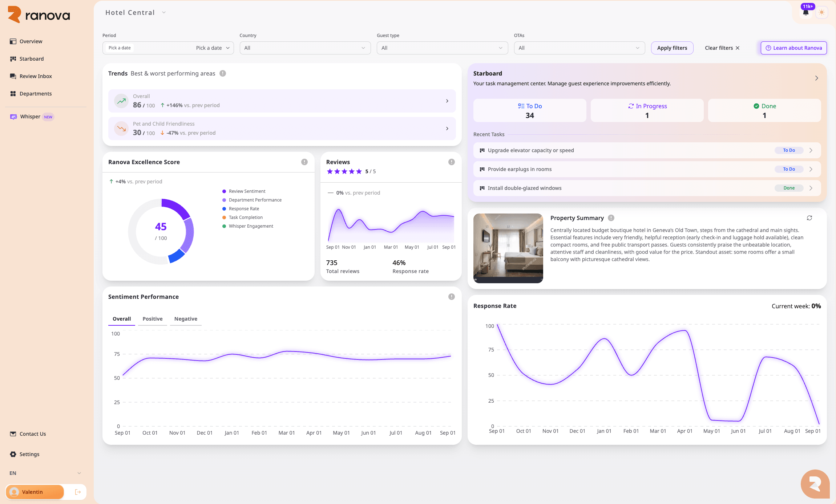Toggle the Review Sentiment legend item
This screenshot has height=504, width=836.
click(x=247, y=191)
